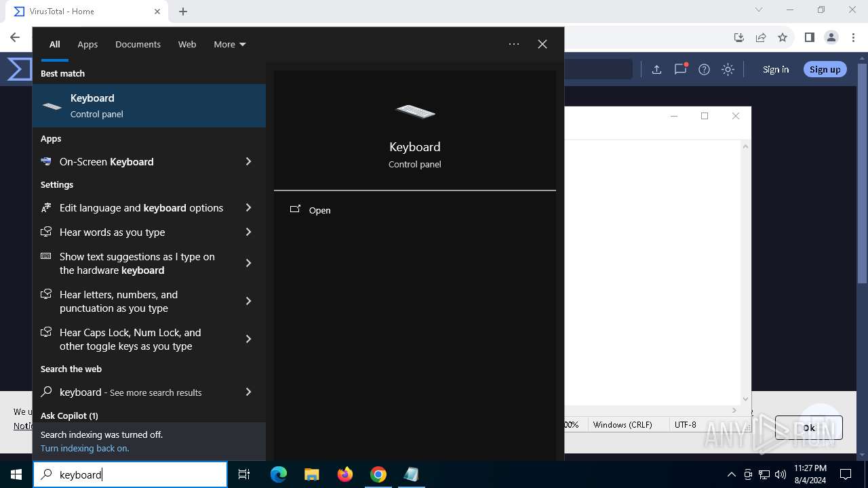Click VirusTotal Sign in link
Screen dimensions: 868x488
tap(776, 69)
